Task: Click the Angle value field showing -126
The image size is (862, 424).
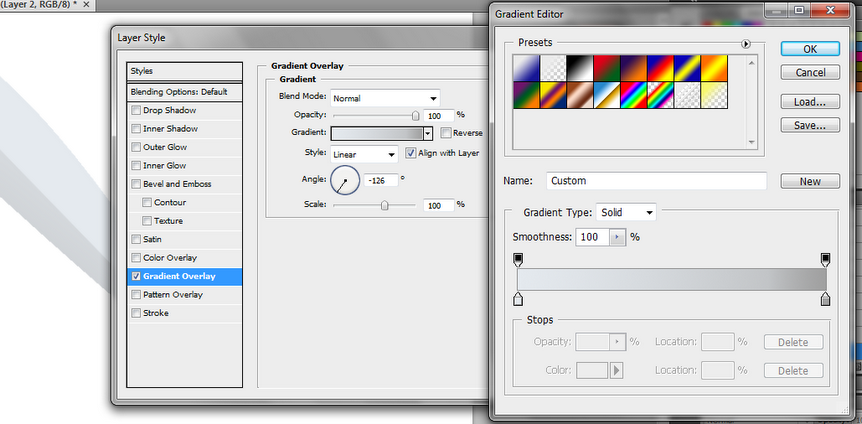Action: (382, 180)
